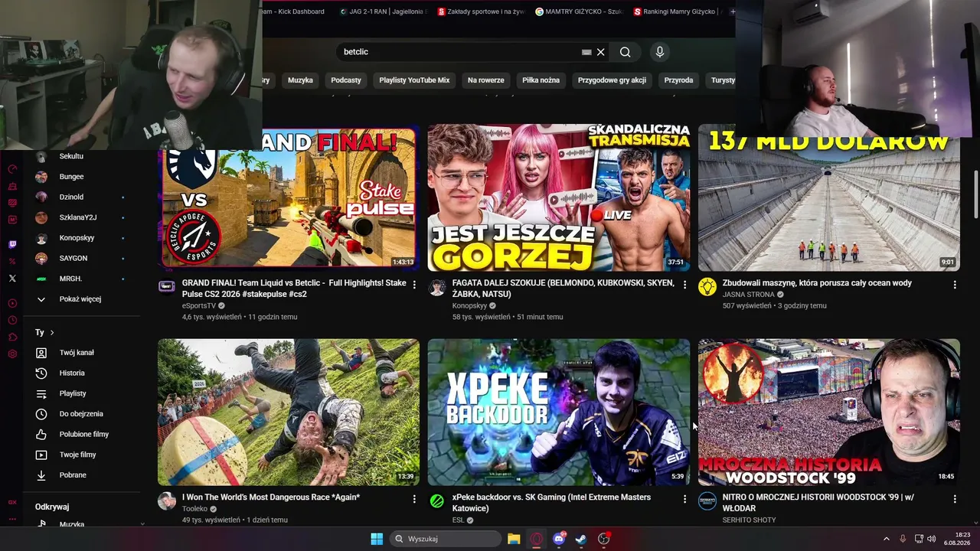Screen dimensions: 980x551
Task: Open the Opera sidebar three-dots menu
Action: point(12,520)
